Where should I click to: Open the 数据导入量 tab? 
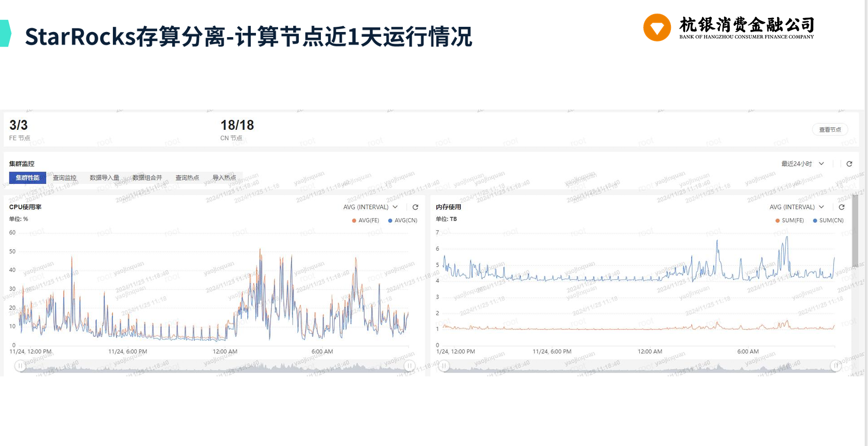click(x=104, y=178)
